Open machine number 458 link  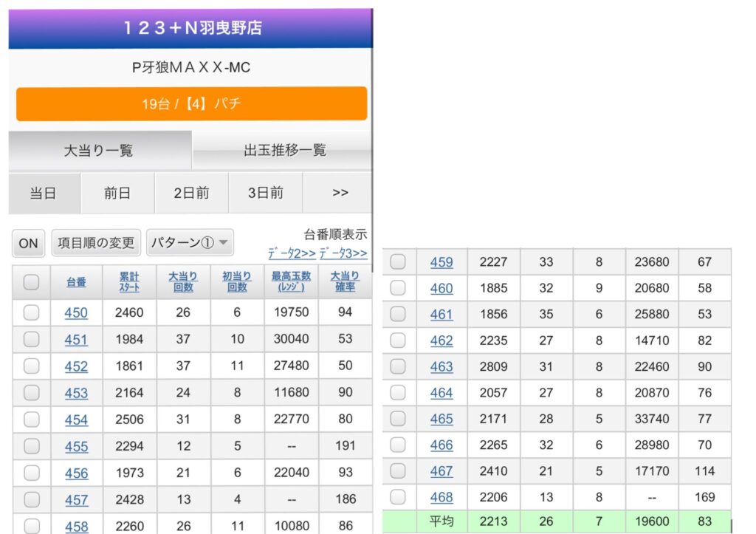click(76, 527)
